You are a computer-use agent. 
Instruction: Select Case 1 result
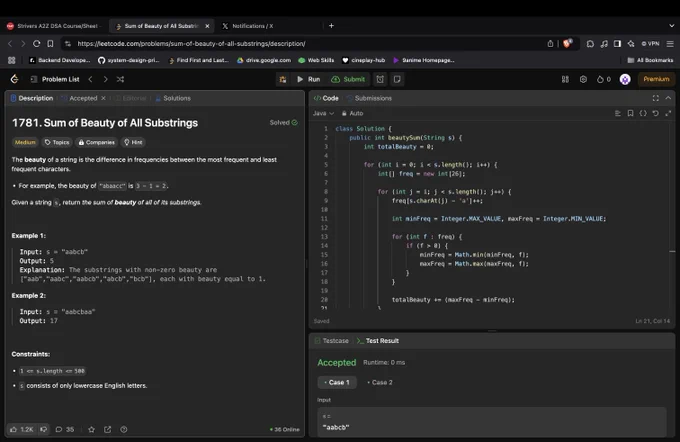click(337, 383)
